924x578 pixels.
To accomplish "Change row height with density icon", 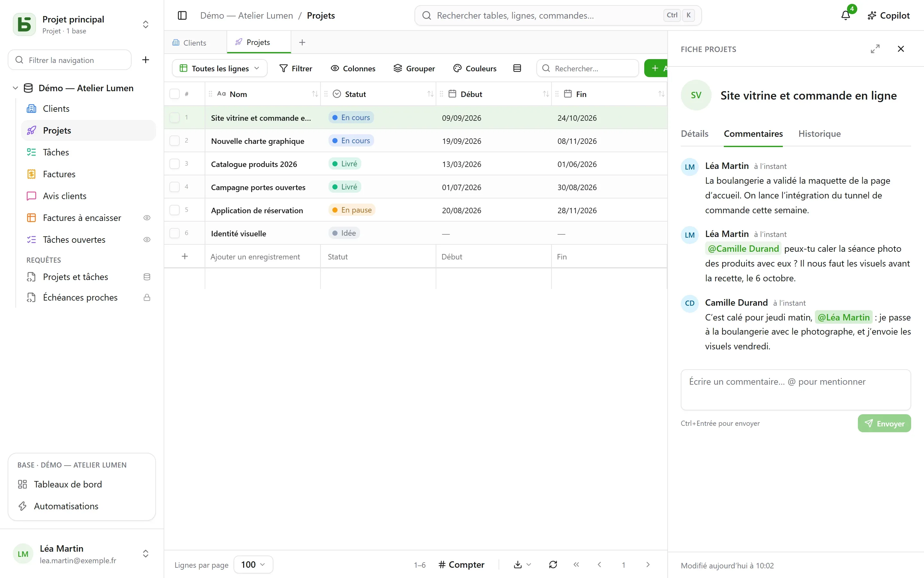I will (x=517, y=68).
